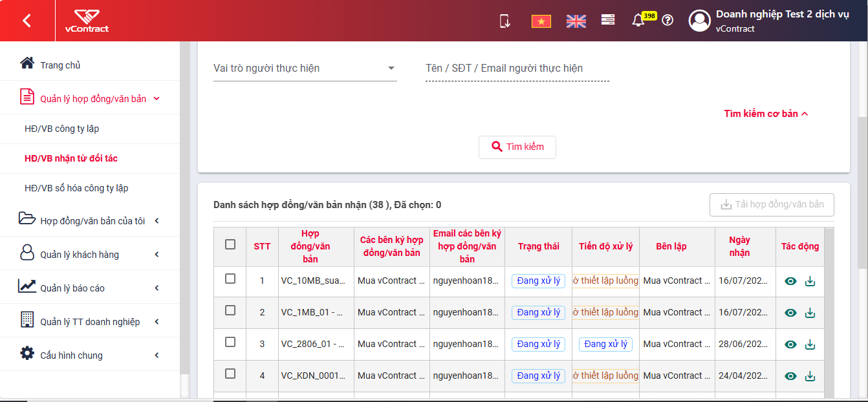
Task: View row 3 contract with eye icon
Action: pos(790,344)
